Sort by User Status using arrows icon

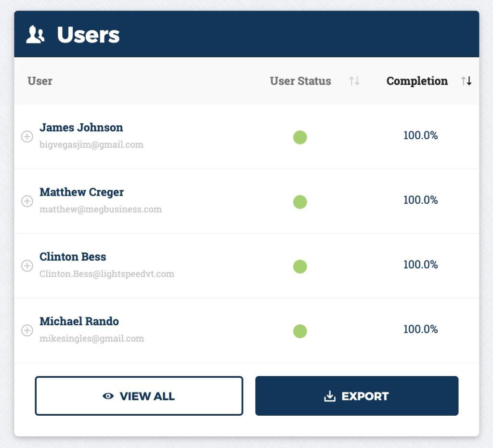pyautogui.click(x=354, y=81)
